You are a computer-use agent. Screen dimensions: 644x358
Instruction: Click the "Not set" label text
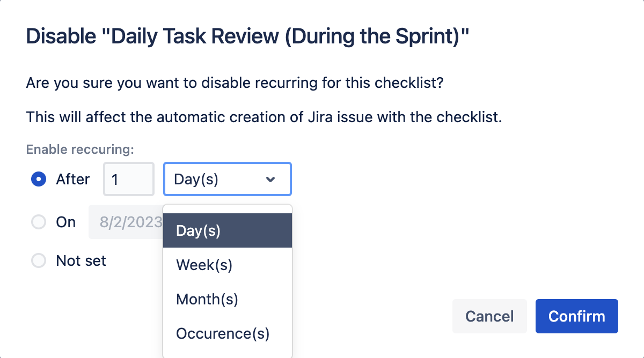pyautogui.click(x=81, y=261)
